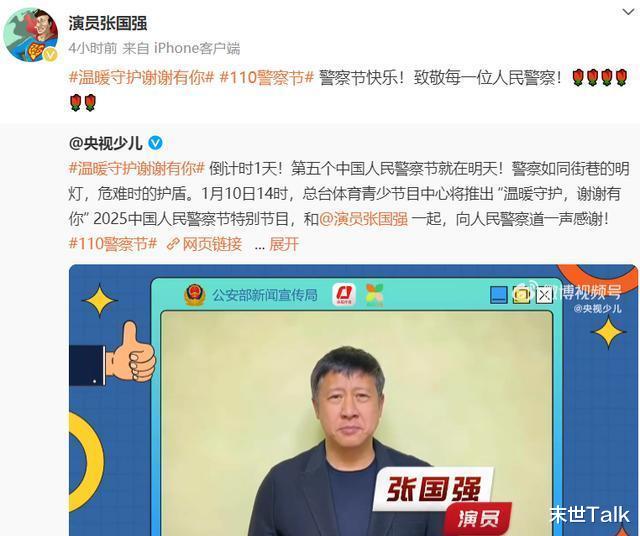Click the post timestamp 4小时前
The width and height of the screenshot is (640, 536).
(93, 48)
